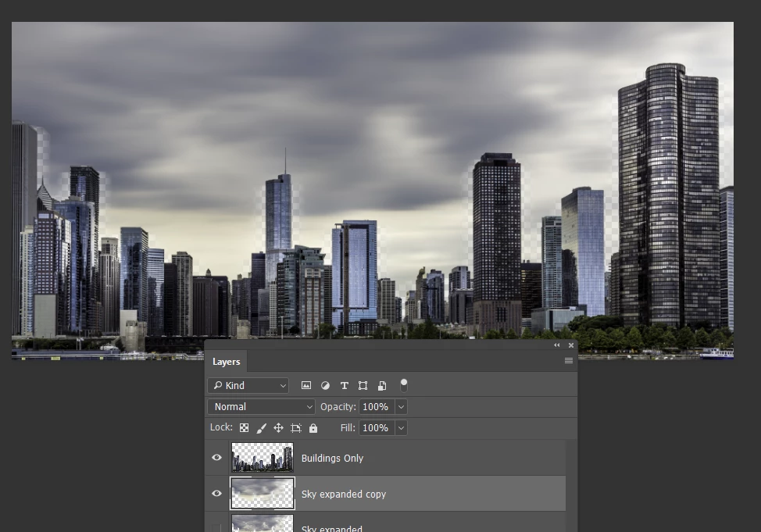
Task: Select the Layers panel tab
Action: tap(226, 362)
